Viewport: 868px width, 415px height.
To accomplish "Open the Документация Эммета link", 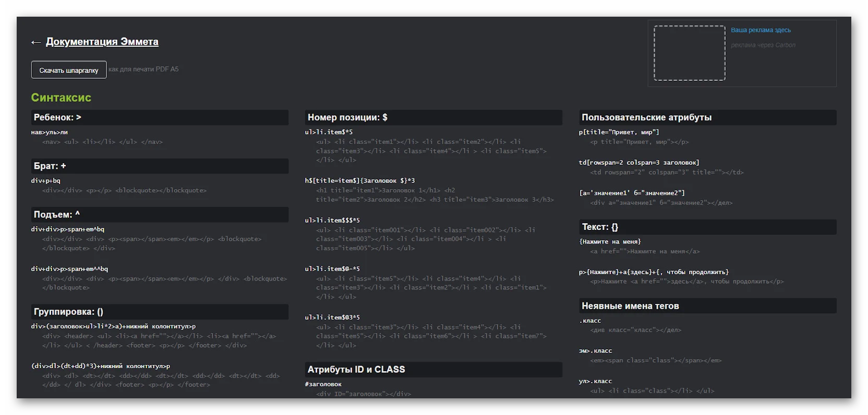I will click(102, 42).
